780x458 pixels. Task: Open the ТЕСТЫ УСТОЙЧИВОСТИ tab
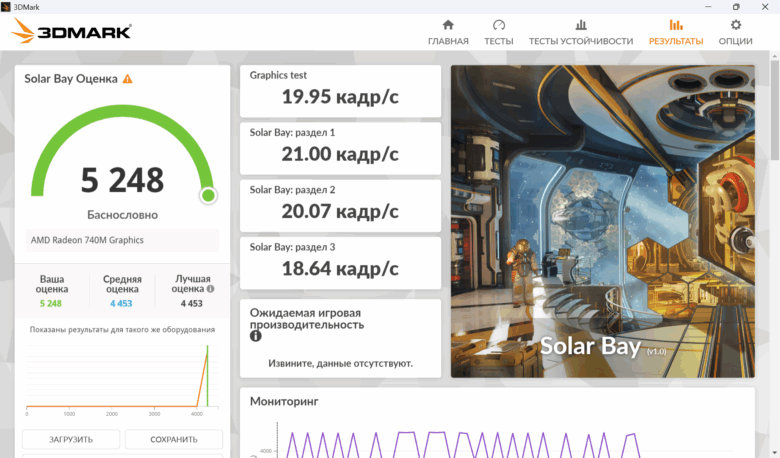[581, 33]
